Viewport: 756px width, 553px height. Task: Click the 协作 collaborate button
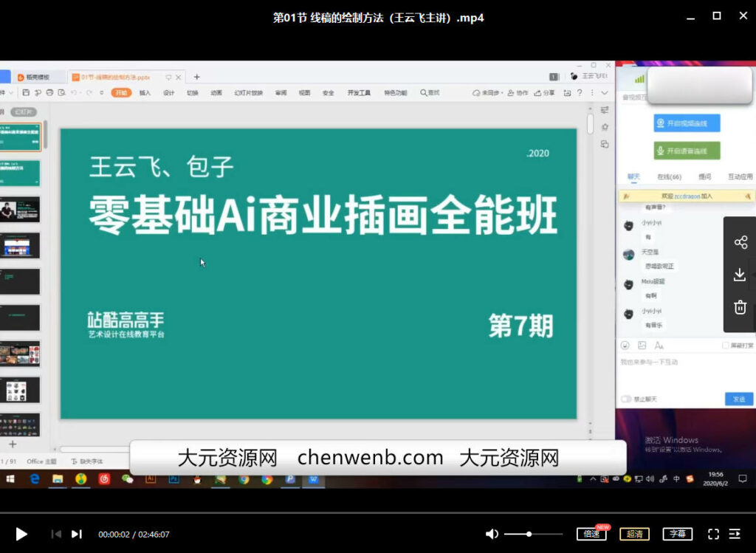(518, 92)
